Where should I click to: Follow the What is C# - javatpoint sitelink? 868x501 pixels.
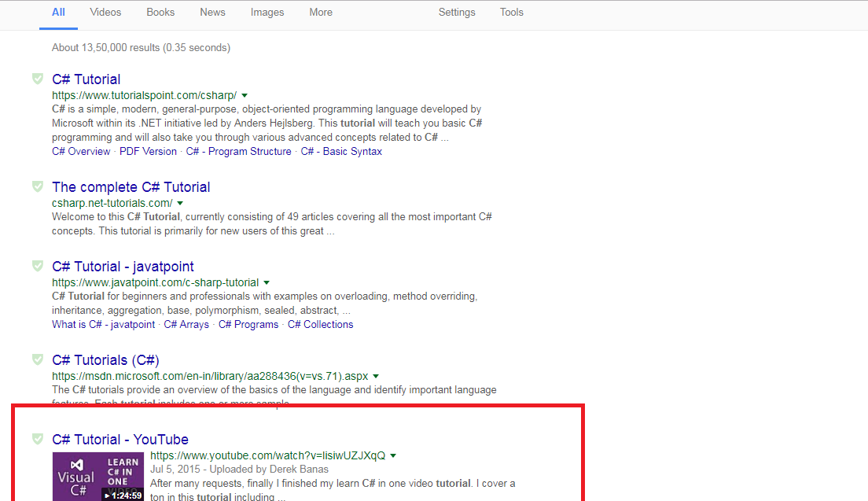click(x=104, y=324)
